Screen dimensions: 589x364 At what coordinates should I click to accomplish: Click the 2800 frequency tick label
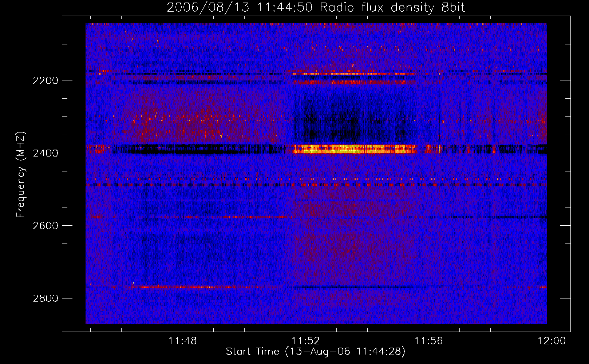[46, 298]
